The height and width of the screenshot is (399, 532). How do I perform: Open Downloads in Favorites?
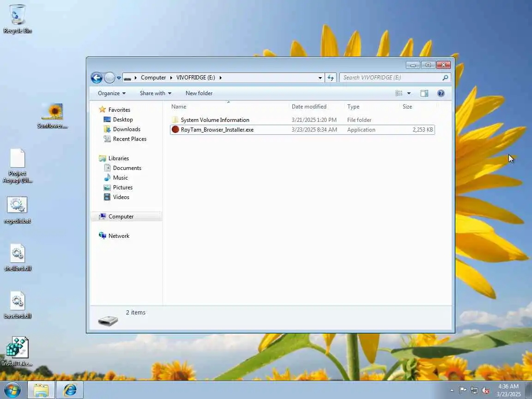127,129
